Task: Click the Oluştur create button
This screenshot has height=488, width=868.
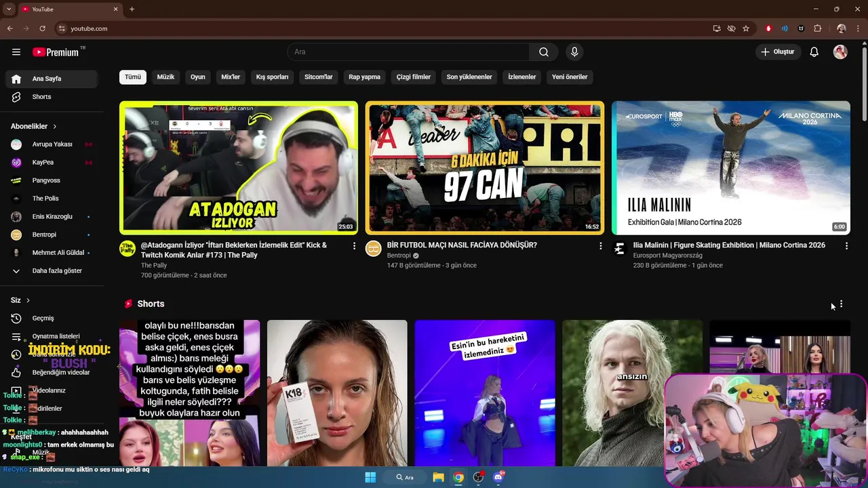Action: 778,52
